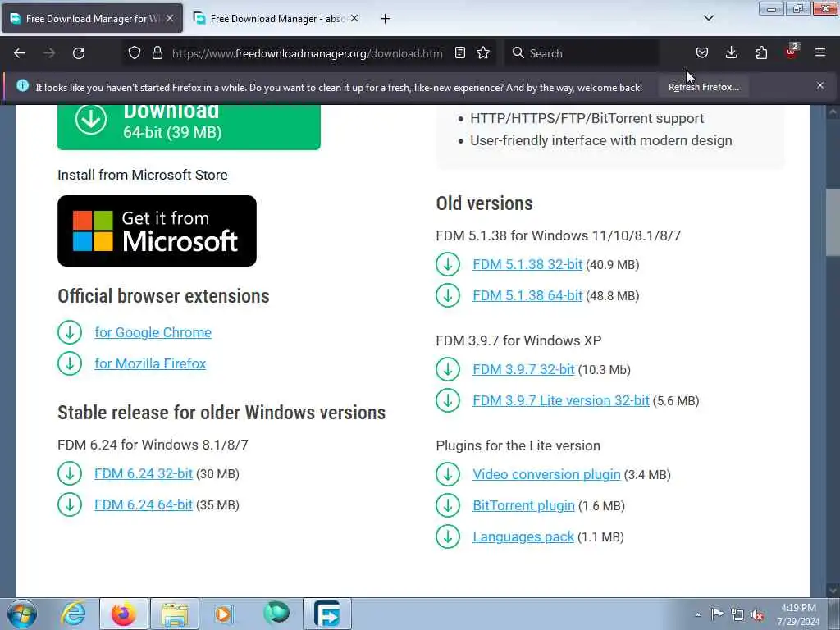Reload the current page
Screen dimensions: 840x630
(79, 53)
